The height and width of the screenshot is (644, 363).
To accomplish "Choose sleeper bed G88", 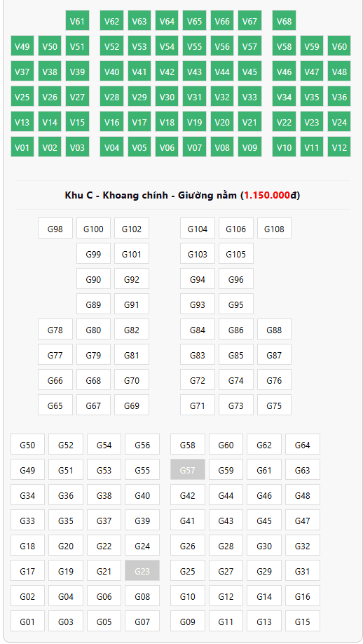I will [274, 330].
